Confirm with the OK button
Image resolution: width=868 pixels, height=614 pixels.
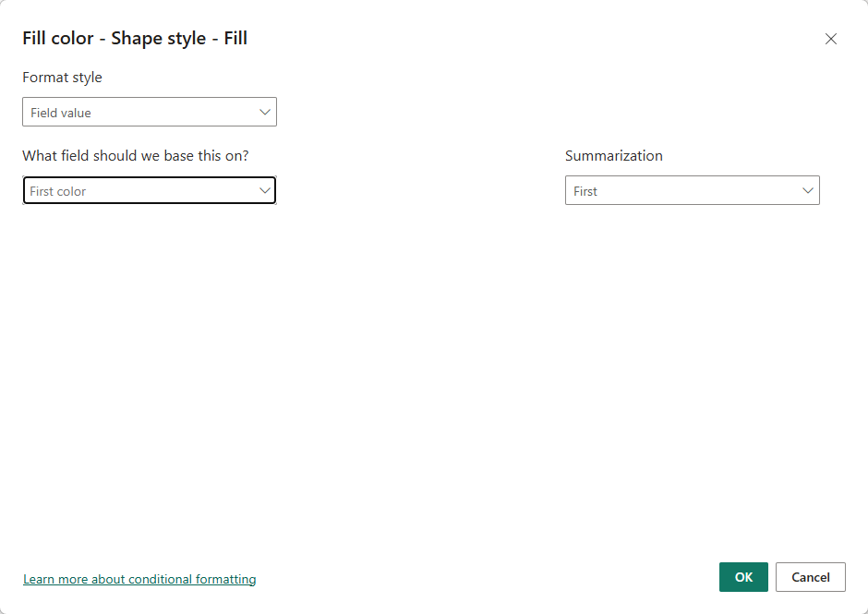coord(743,577)
